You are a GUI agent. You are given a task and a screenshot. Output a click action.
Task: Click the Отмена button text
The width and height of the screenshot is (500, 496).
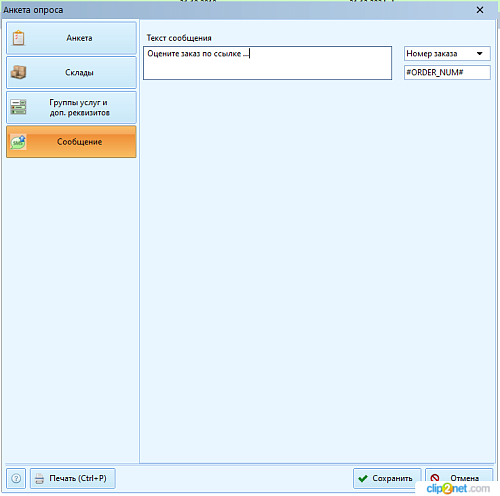pyautogui.click(x=465, y=478)
